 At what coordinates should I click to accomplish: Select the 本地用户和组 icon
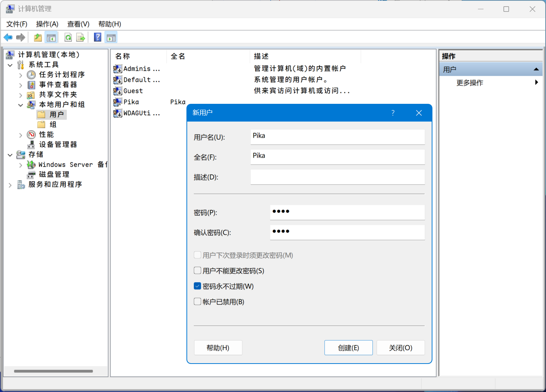[x=31, y=105]
